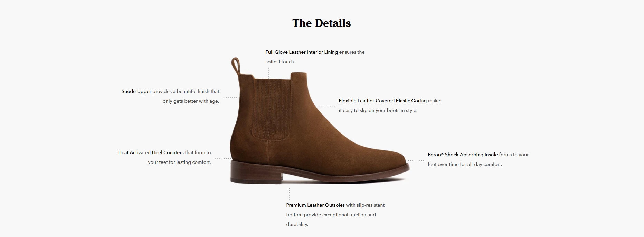Click 'your feet for lasting comfort.' text
644x237 pixels.
(179, 162)
